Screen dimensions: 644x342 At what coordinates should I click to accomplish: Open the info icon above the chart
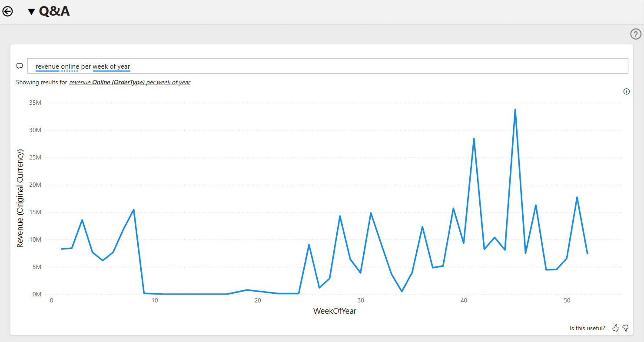(x=627, y=91)
